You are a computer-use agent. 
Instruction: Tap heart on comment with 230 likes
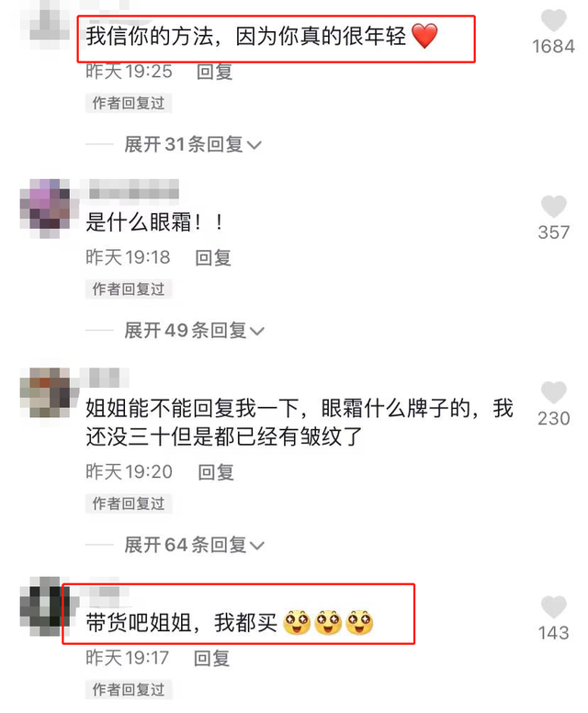[553, 393]
